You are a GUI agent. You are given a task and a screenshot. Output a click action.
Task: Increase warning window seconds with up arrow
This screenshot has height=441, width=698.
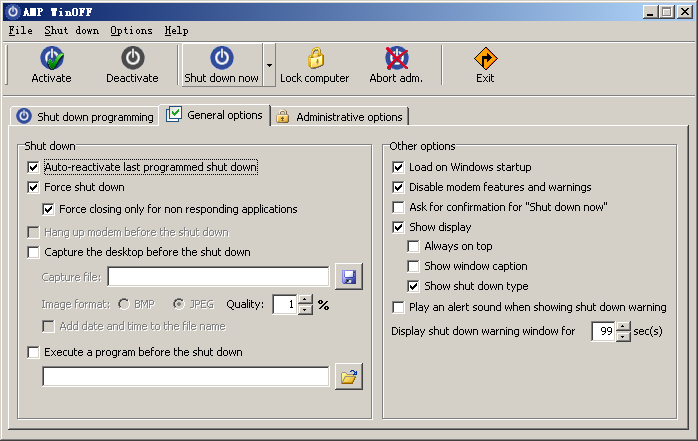pos(624,327)
